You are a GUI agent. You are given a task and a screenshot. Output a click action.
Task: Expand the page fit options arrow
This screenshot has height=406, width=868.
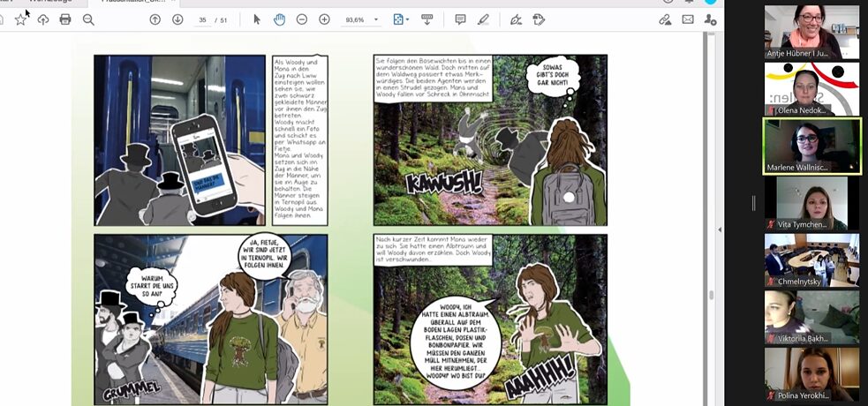coord(407,20)
